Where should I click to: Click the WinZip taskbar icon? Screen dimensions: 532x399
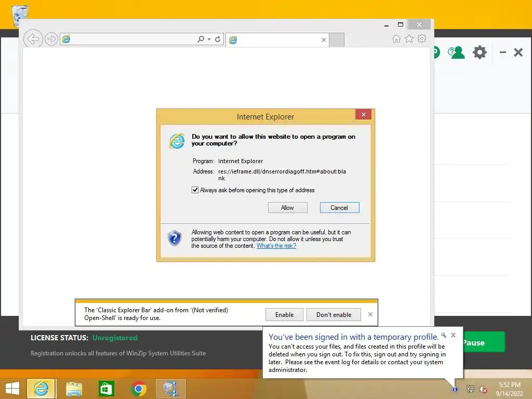pyautogui.click(x=171, y=389)
